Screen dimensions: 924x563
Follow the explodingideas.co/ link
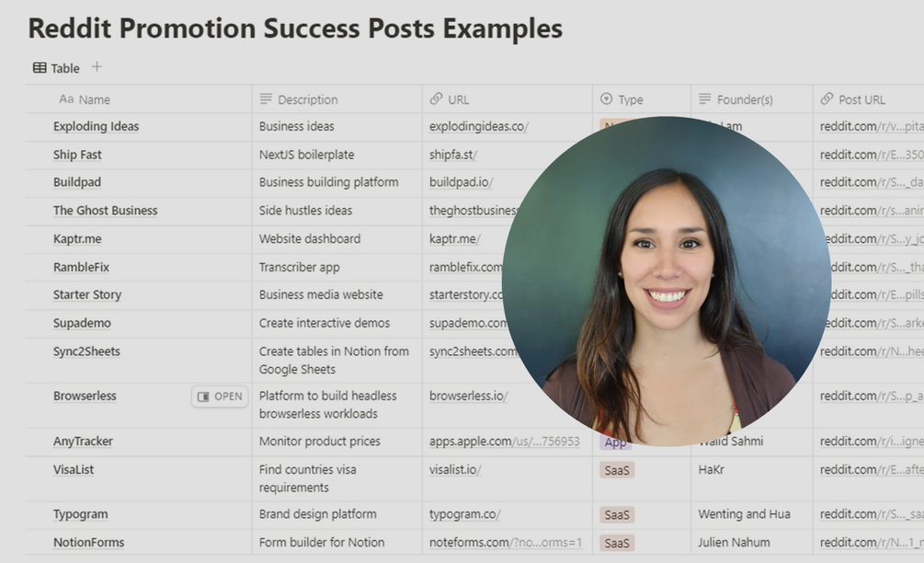click(x=479, y=126)
